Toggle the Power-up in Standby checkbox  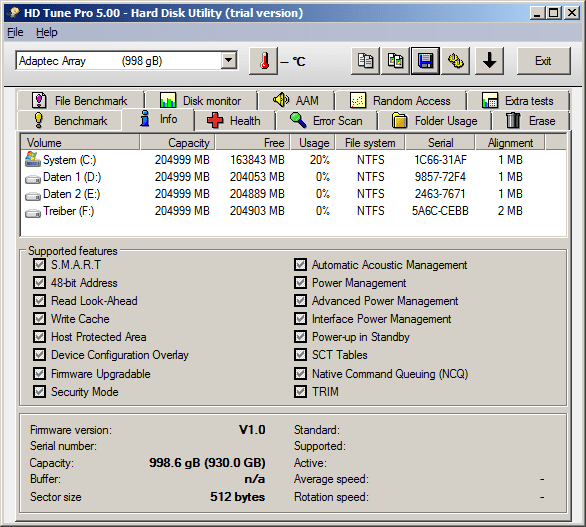click(300, 336)
